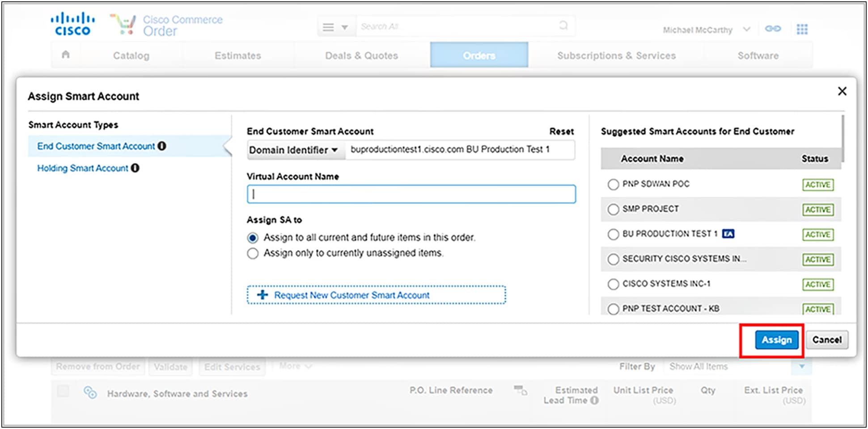Open the apps grid icon in header
The width and height of the screenshot is (868, 429).
(x=802, y=29)
